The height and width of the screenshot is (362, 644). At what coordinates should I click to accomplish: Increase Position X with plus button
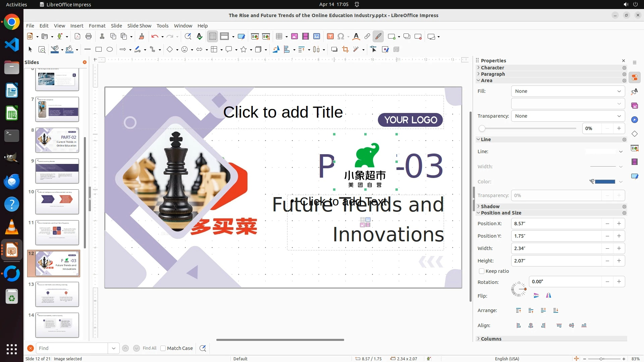[619, 224]
